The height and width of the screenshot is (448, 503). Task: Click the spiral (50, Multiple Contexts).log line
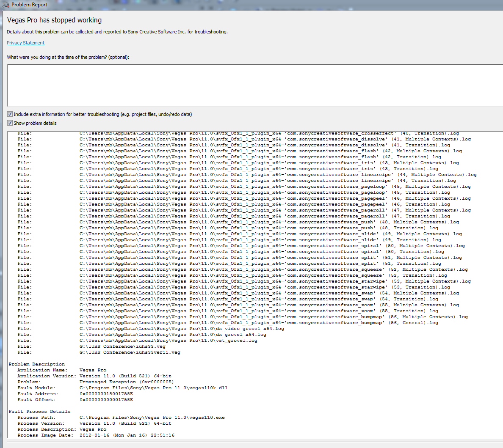pos(241,246)
